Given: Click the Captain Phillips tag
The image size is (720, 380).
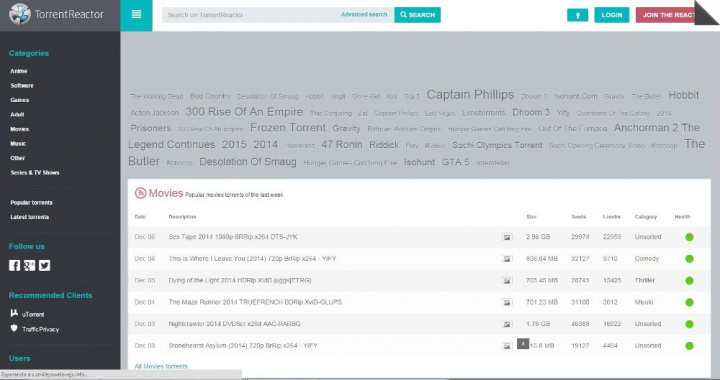Looking at the screenshot, I should pyautogui.click(x=470, y=95).
